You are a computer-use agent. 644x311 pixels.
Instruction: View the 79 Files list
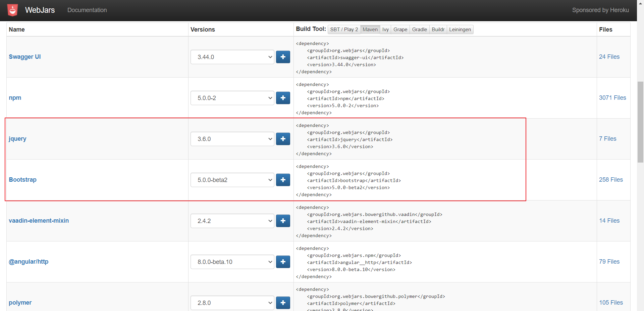[609, 262]
